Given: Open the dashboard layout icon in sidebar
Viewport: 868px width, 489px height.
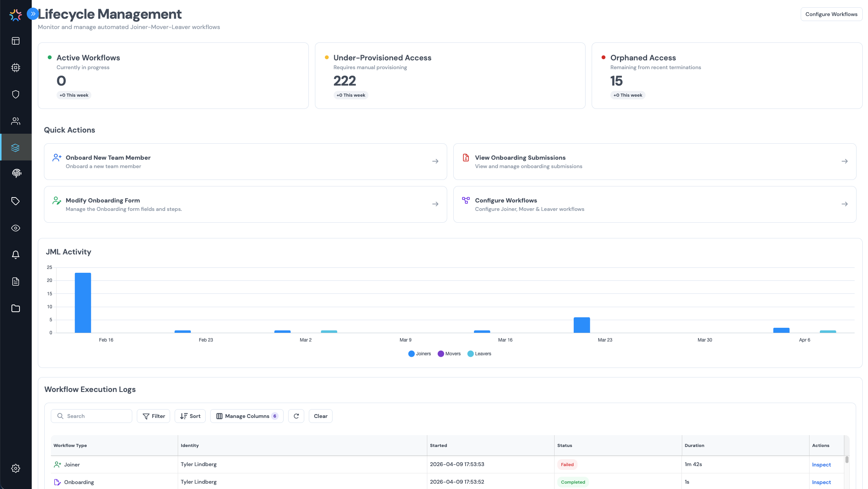Looking at the screenshot, I should 16,41.
